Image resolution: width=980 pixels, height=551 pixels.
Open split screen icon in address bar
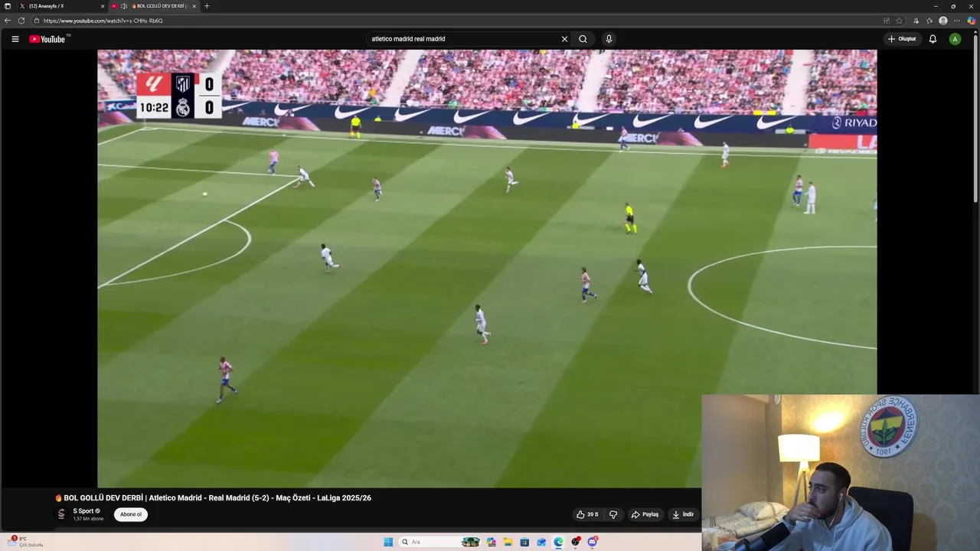coord(887,21)
